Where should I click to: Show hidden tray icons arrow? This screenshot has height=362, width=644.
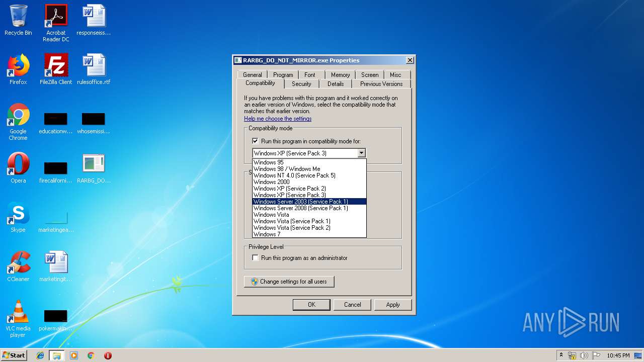point(561,355)
